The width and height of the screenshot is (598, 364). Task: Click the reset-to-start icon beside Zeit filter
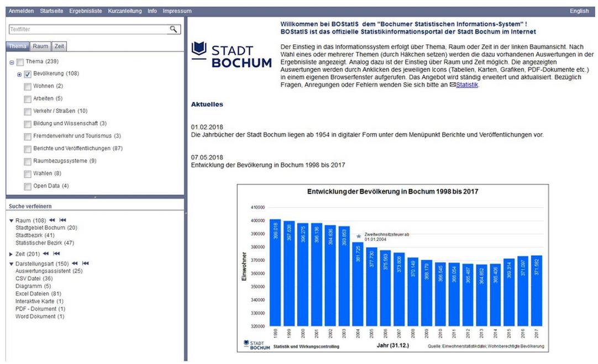pos(56,254)
